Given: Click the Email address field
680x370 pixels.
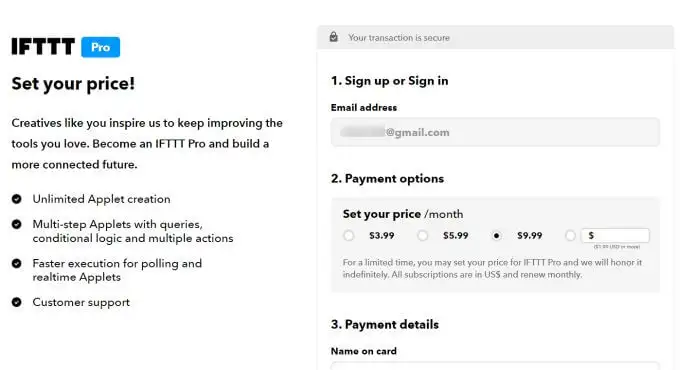Looking at the screenshot, I should tap(495, 132).
